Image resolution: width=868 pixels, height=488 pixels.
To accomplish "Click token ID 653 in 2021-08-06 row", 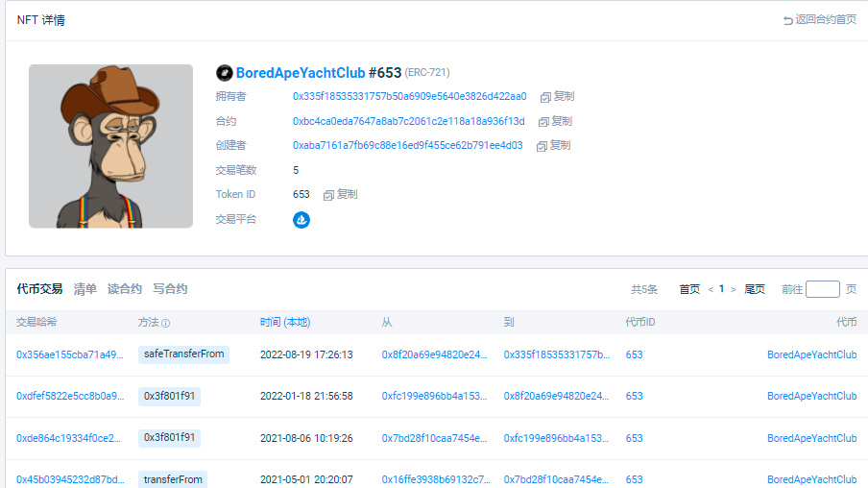I will point(635,438).
